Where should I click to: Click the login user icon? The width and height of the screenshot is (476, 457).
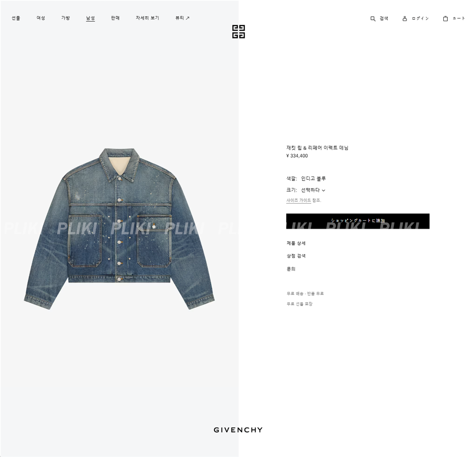(404, 18)
